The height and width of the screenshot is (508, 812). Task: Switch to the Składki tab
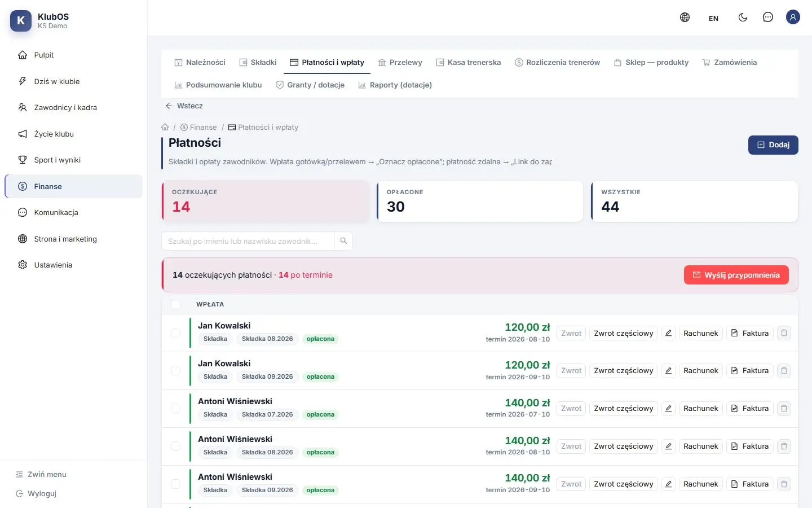pyautogui.click(x=258, y=63)
